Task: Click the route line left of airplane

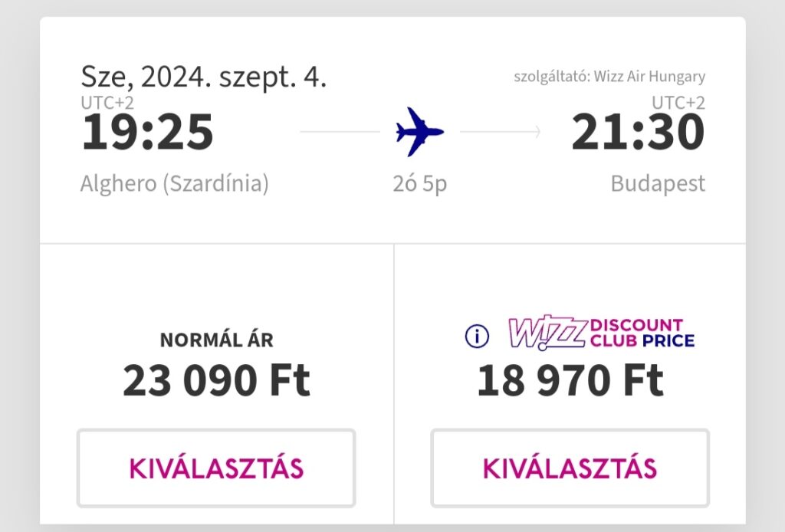Action: [340, 132]
